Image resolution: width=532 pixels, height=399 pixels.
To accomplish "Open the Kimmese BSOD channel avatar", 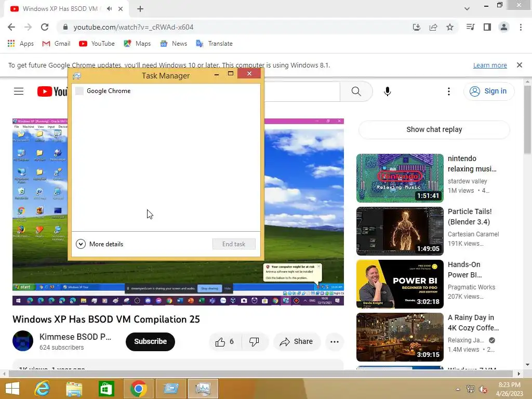I will 23,341.
